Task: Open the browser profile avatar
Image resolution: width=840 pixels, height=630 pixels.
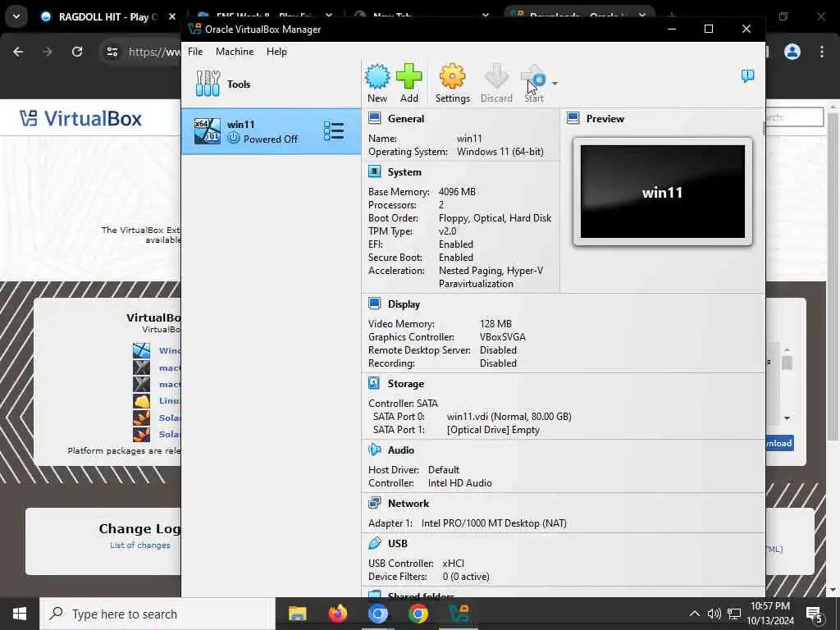Action: tap(792, 52)
